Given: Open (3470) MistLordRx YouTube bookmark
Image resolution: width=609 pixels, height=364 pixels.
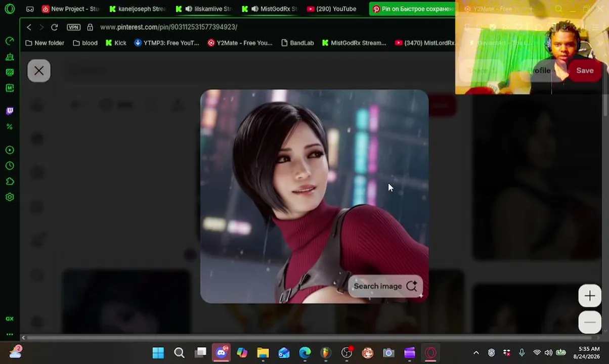Looking at the screenshot, I should [425, 43].
